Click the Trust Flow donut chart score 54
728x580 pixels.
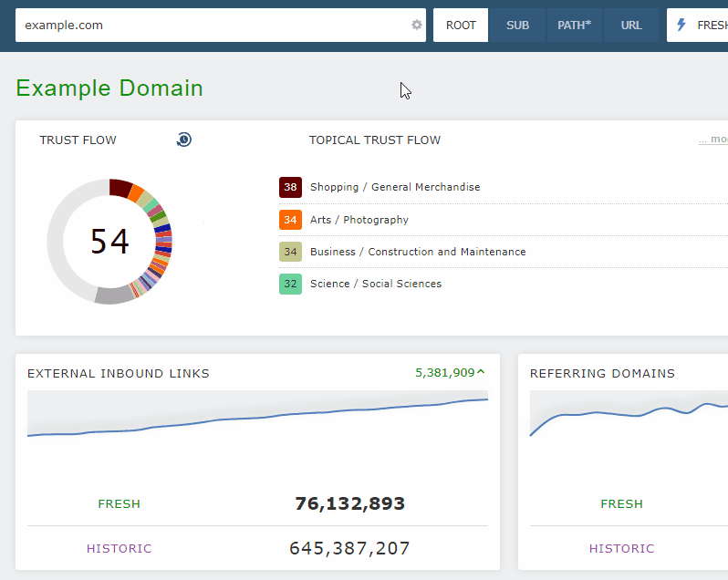point(109,242)
